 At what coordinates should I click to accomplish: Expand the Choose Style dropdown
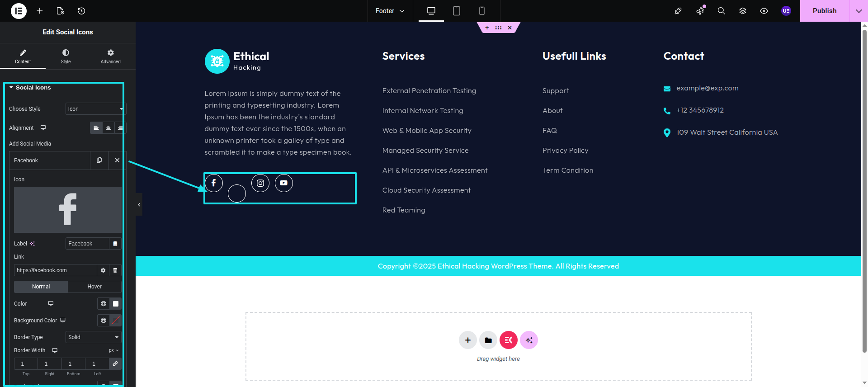[x=95, y=109]
